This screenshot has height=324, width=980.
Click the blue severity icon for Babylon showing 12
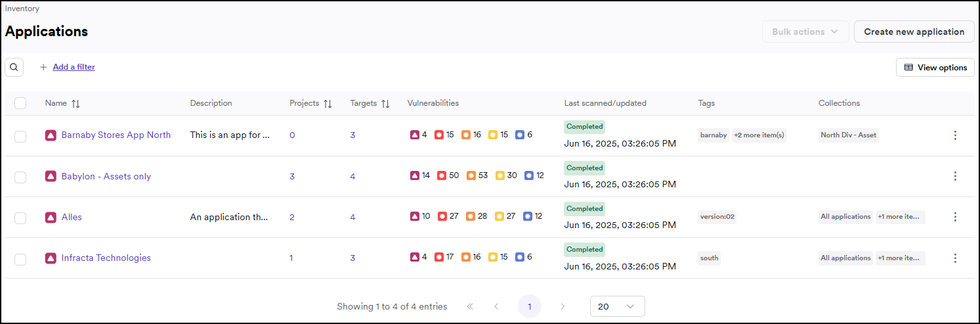point(529,175)
